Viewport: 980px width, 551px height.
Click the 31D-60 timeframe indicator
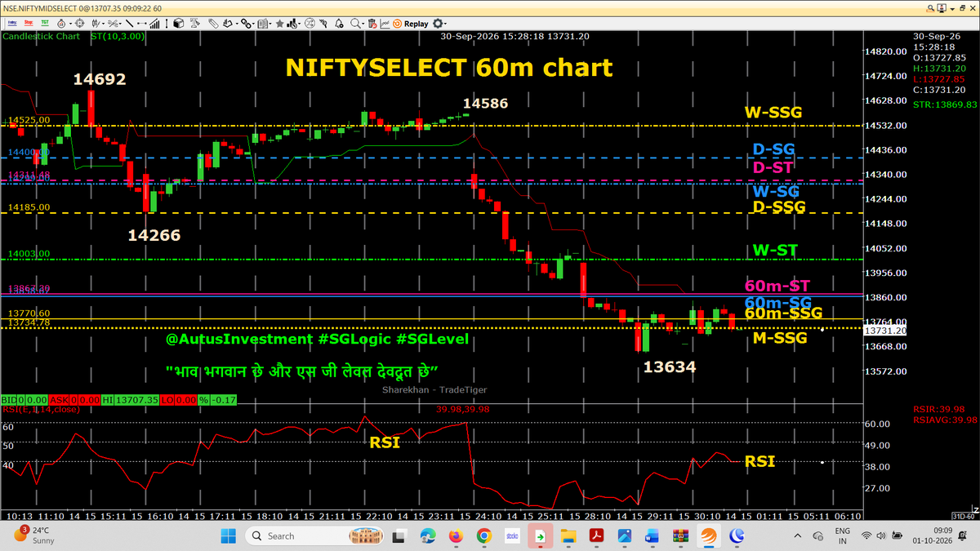(965, 518)
